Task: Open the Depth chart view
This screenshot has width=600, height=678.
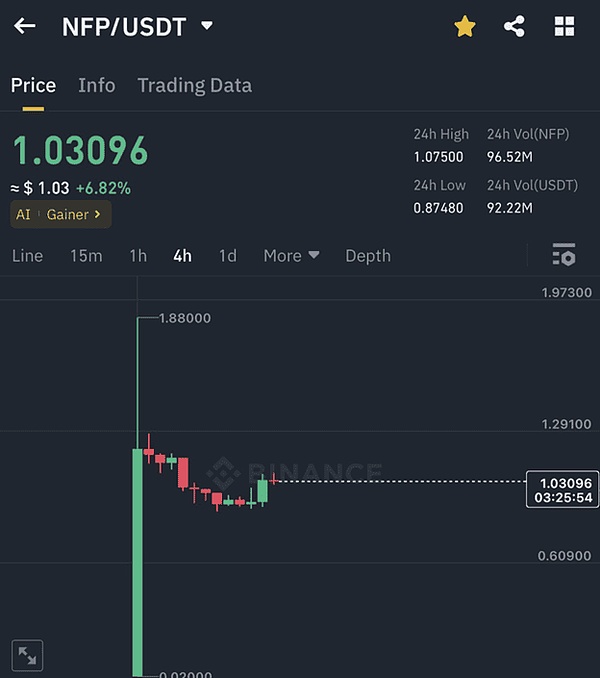Action: coord(368,256)
